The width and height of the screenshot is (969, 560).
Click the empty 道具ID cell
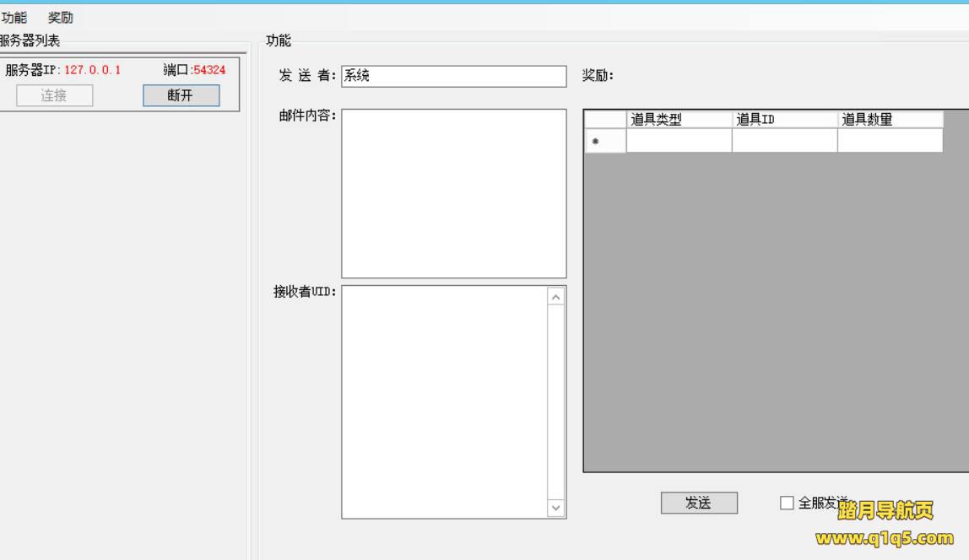(784, 141)
